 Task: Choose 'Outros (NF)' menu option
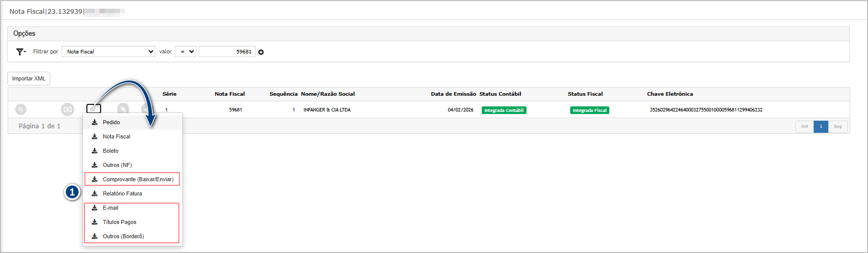pyautogui.click(x=117, y=165)
